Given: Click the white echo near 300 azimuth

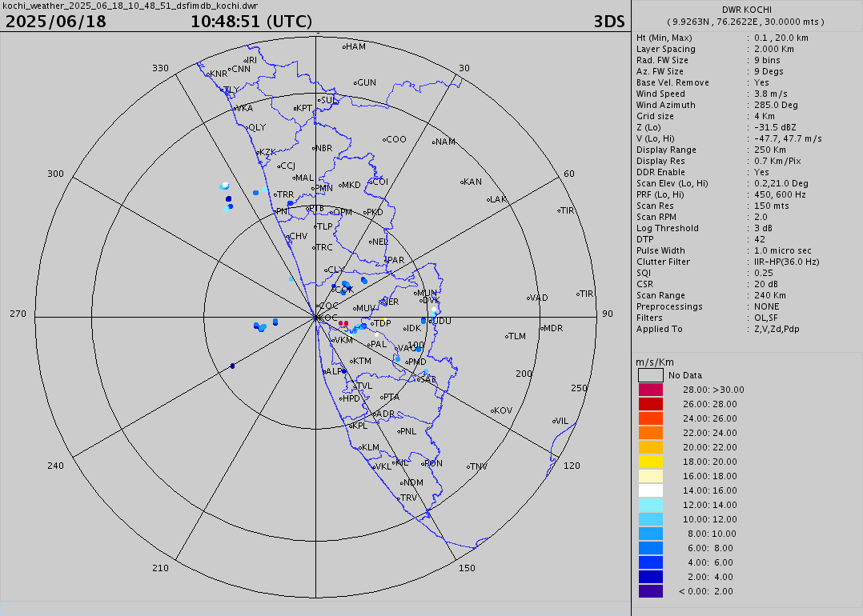Looking at the screenshot, I should click(225, 186).
